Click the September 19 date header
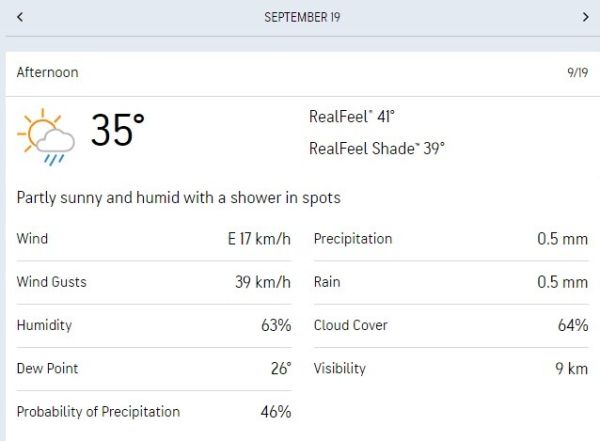600x441 pixels. pos(300,17)
